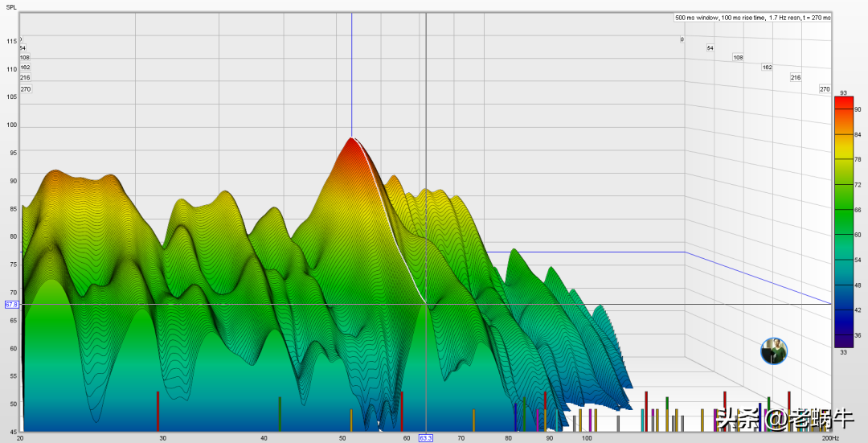Click the red mode marker near 30 Hz
The image size is (868, 443).
pos(158,411)
